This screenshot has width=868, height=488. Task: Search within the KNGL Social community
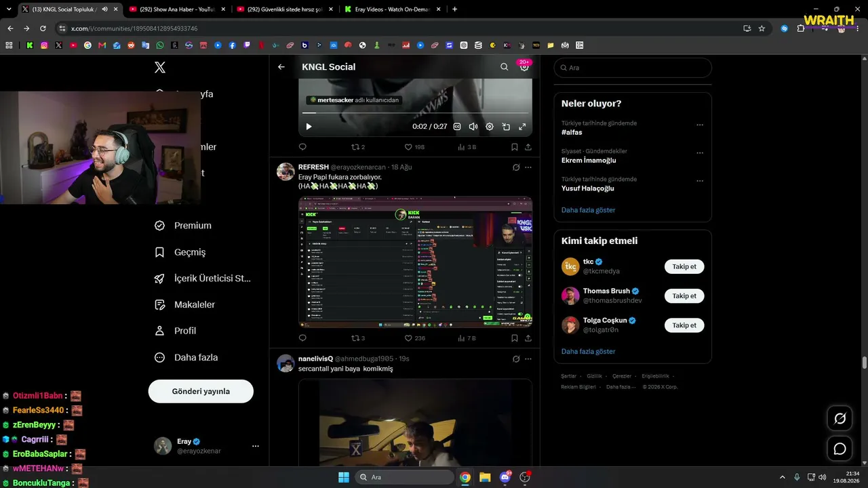pyautogui.click(x=504, y=67)
